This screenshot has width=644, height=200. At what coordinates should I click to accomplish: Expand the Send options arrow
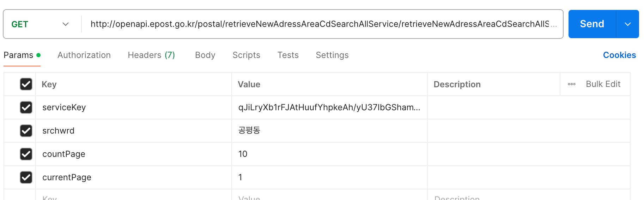[628, 24]
